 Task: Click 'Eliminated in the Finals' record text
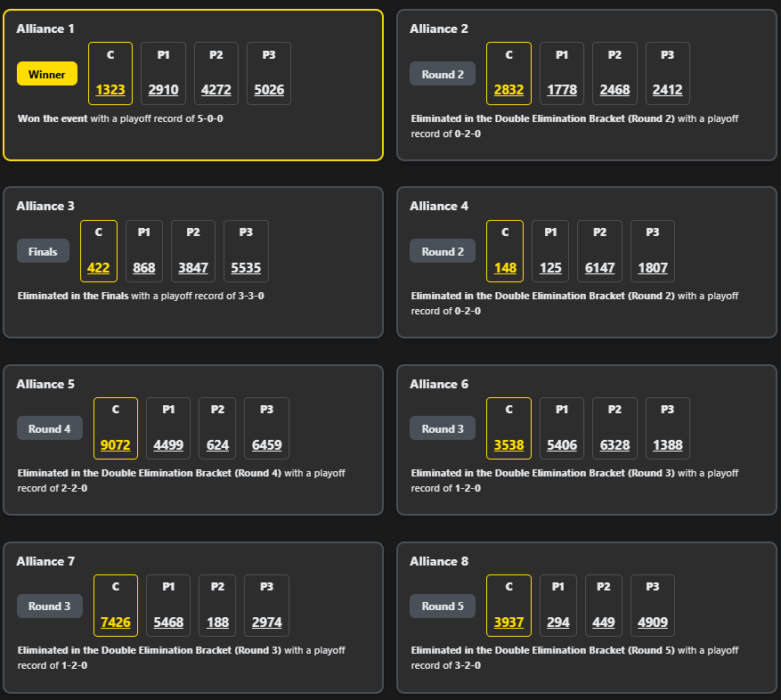[141, 296]
